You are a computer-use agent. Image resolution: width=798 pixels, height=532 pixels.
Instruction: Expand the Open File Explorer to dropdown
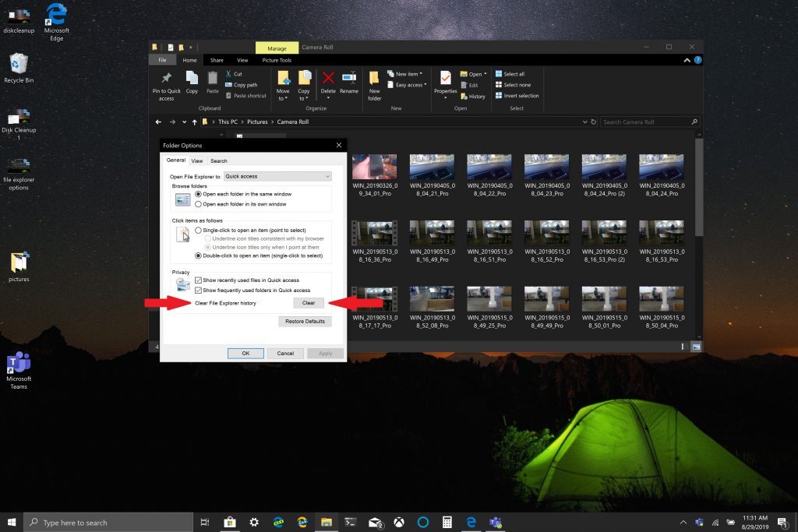(x=277, y=177)
